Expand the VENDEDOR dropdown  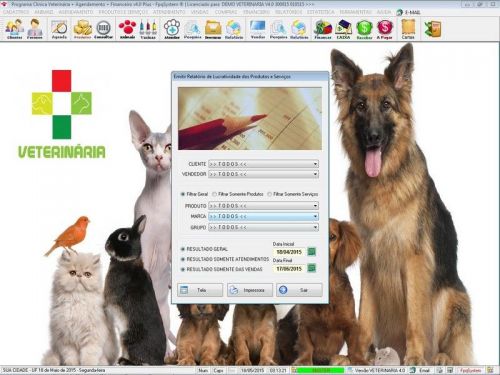tap(315, 174)
